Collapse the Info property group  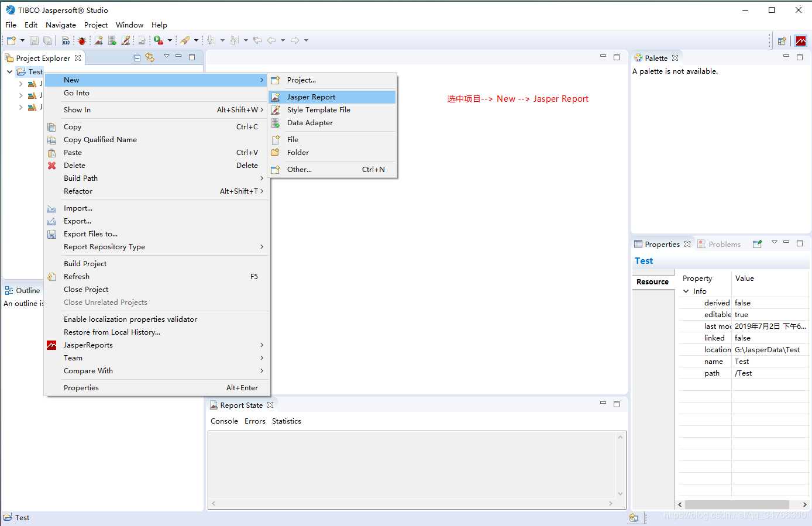[x=686, y=291]
